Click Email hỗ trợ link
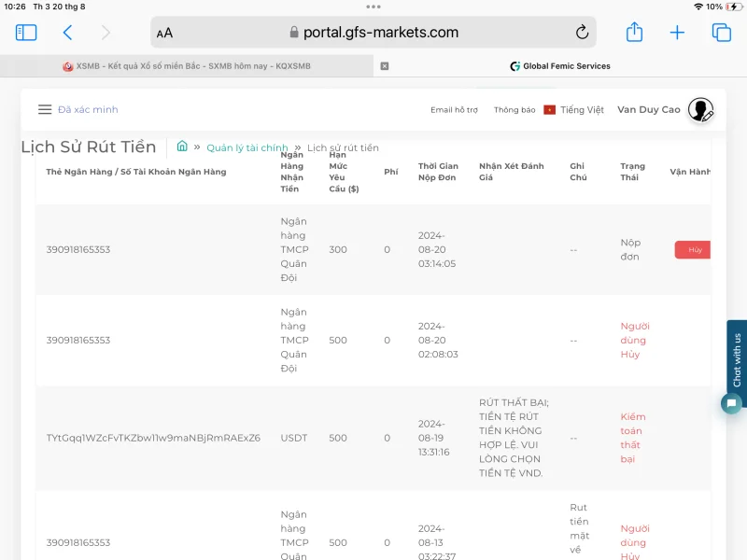 (x=454, y=110)
